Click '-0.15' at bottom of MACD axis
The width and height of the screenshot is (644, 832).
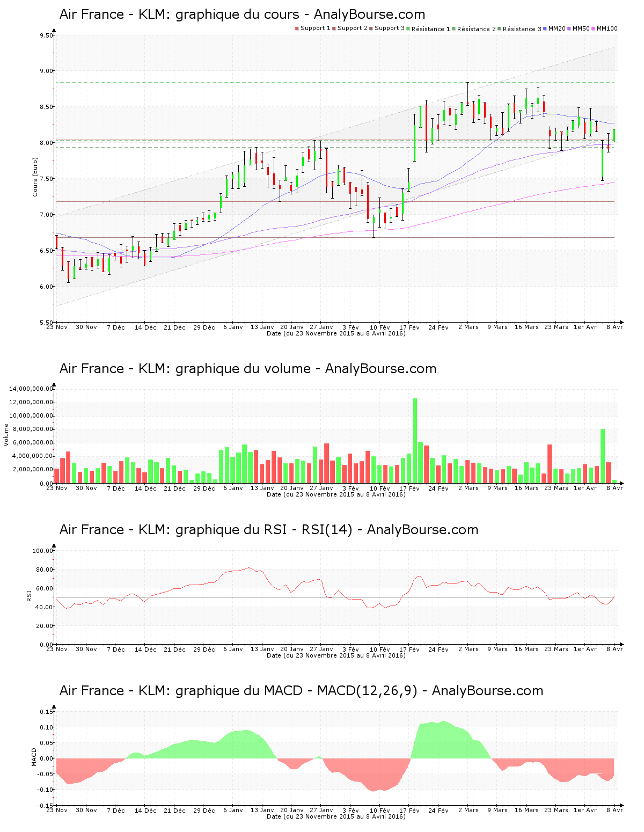pos(45,806)
